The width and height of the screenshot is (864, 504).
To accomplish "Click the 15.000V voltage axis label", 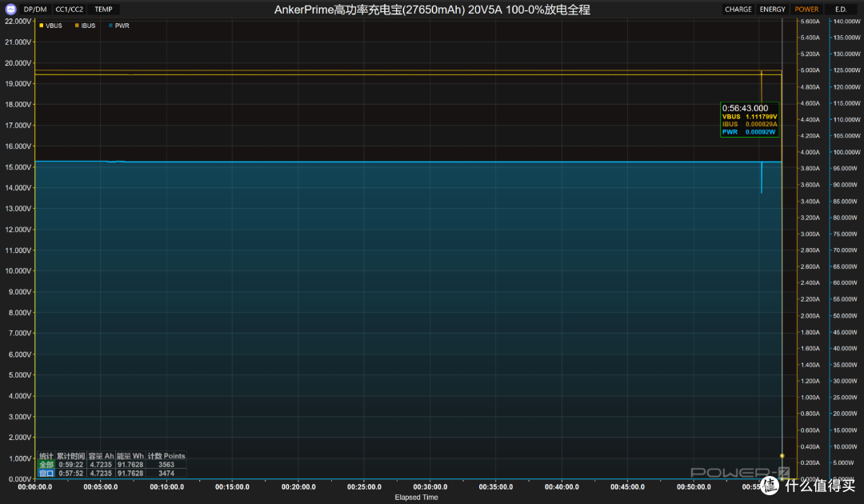I will pyautogui.click(x=18, y=167).
